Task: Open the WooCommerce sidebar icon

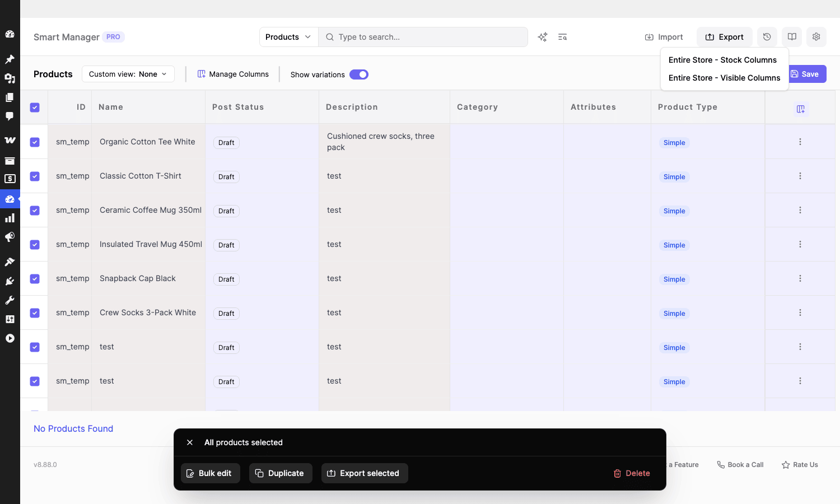Action: 10,141
